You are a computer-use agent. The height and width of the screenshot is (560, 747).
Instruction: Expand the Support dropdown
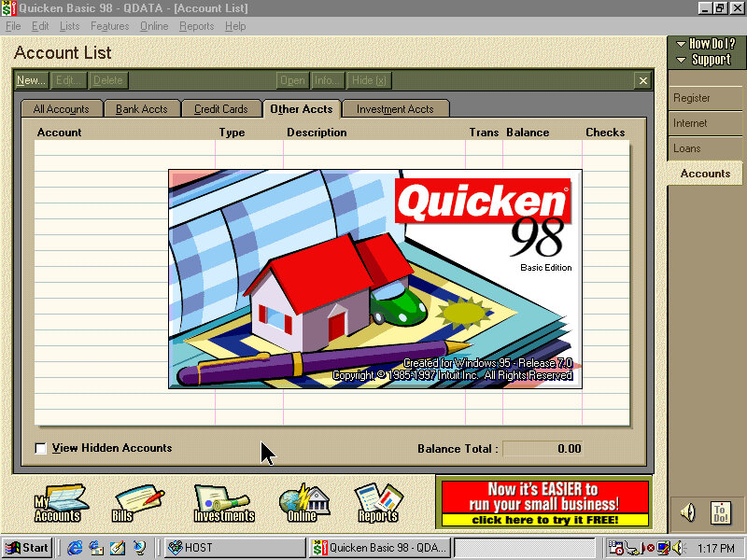[706, 60]
